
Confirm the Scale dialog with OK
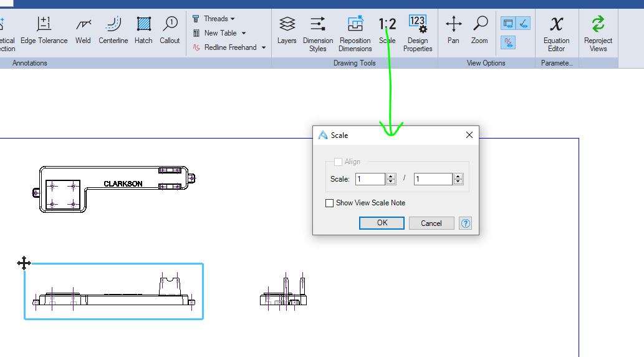[x=382, y=223]
